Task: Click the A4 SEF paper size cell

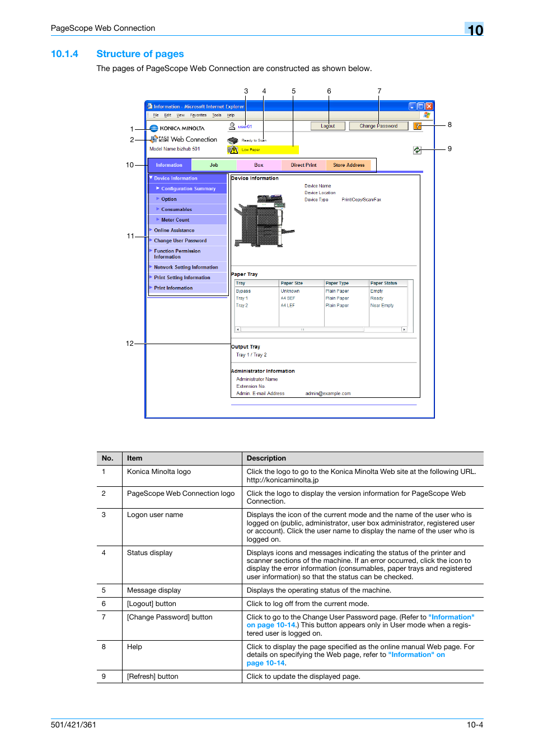Action: (x=288, y=298)
